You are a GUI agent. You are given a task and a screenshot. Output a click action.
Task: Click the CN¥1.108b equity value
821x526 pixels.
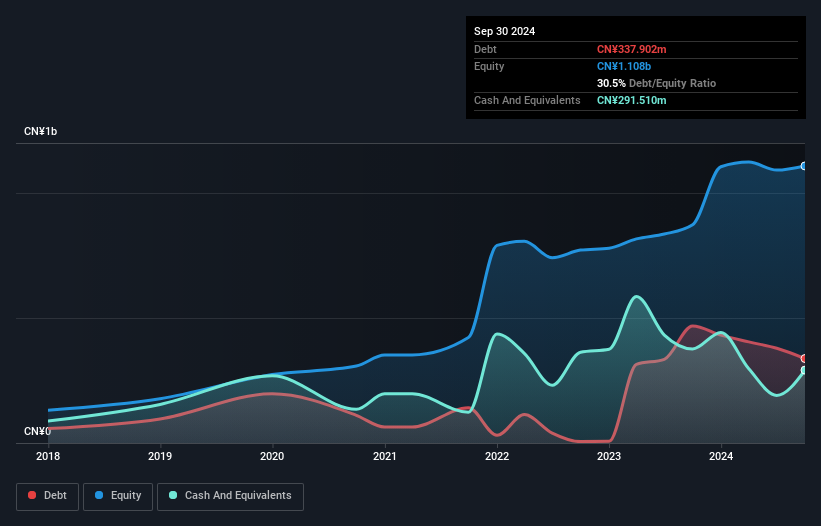coord(624,66)
